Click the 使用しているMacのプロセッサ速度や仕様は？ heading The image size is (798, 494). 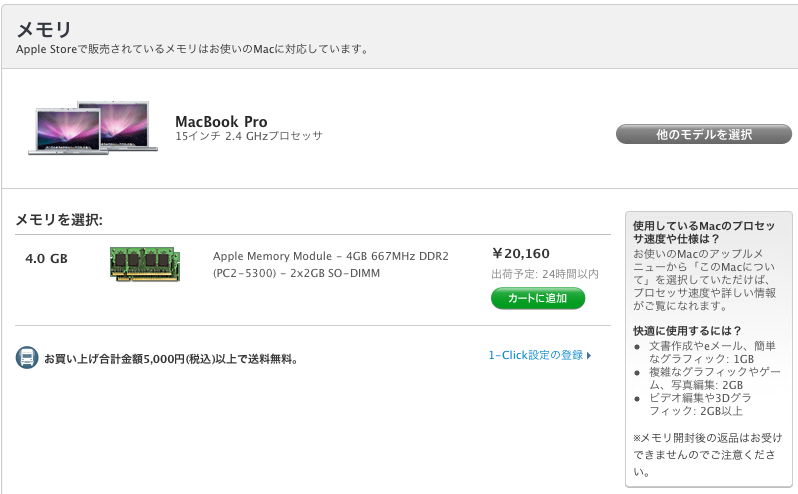pos(704,232)
